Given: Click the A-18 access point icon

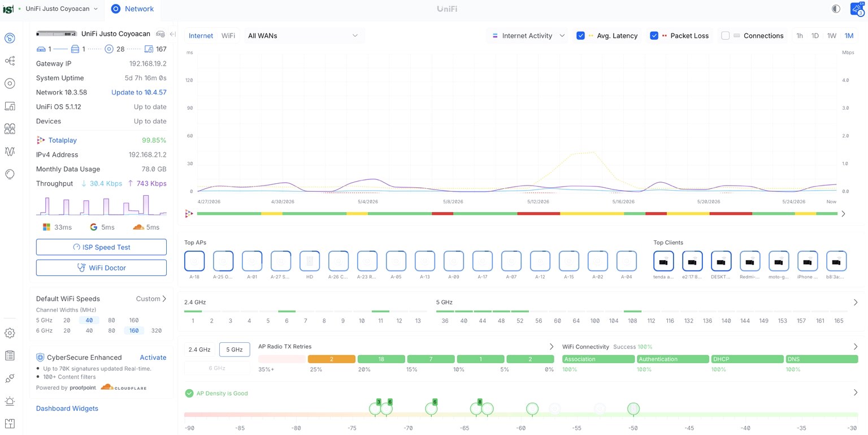Looking at the screenshot, I should (194, 261).
